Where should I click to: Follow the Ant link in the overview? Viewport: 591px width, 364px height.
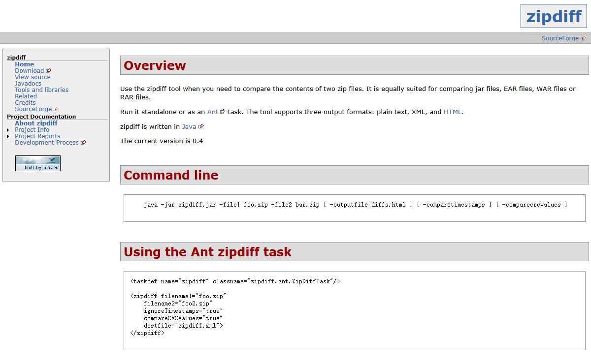(213, 112)
